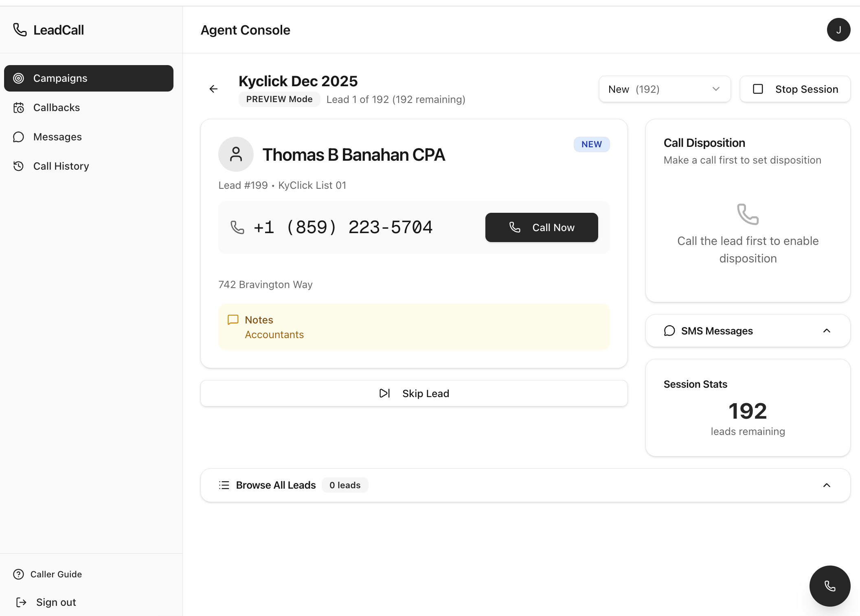Open the floating phone dialer button
The width and height of the screenshot is (860, 616).
[x=830, y=586]
